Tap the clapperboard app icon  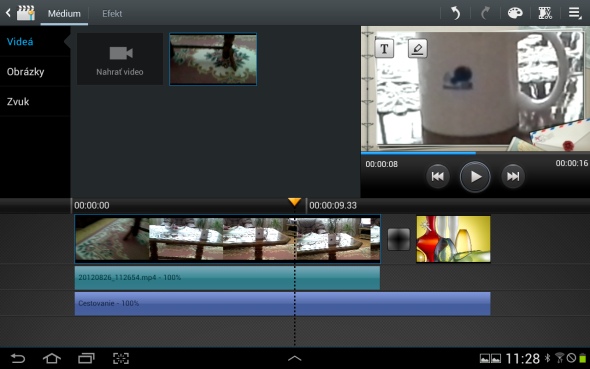pyautogui.click(x=26, y=13)
